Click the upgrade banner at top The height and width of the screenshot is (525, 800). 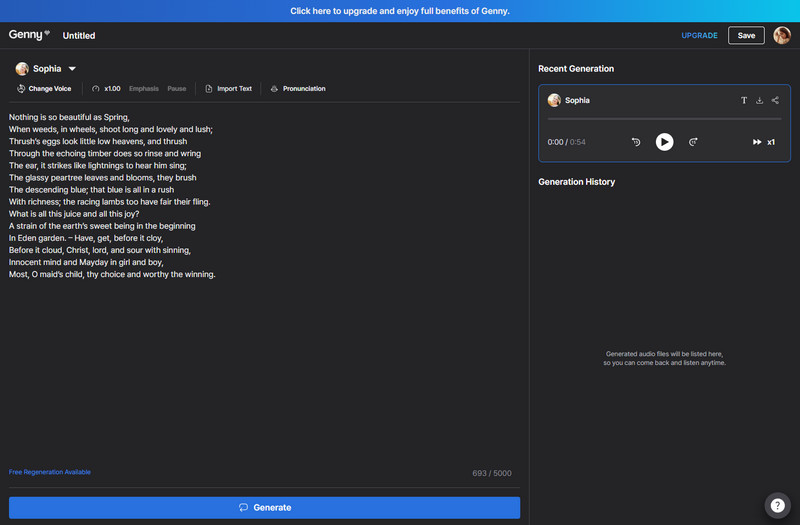click(x=400, y=11)
